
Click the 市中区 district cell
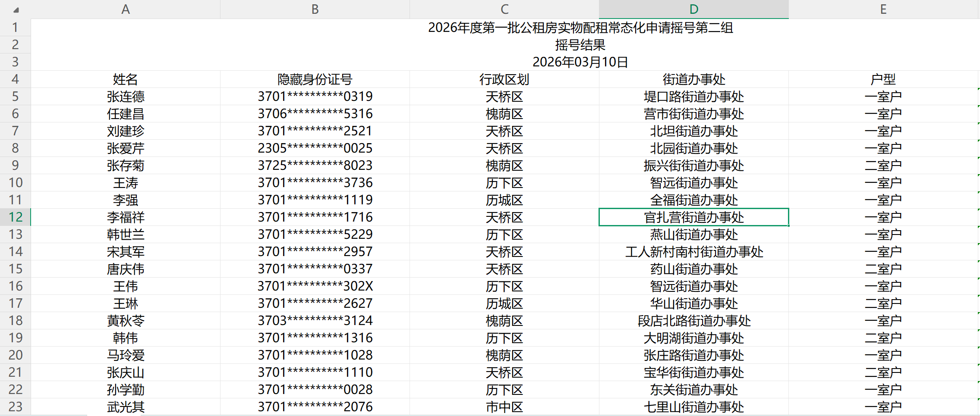click(x=504, y=407)
